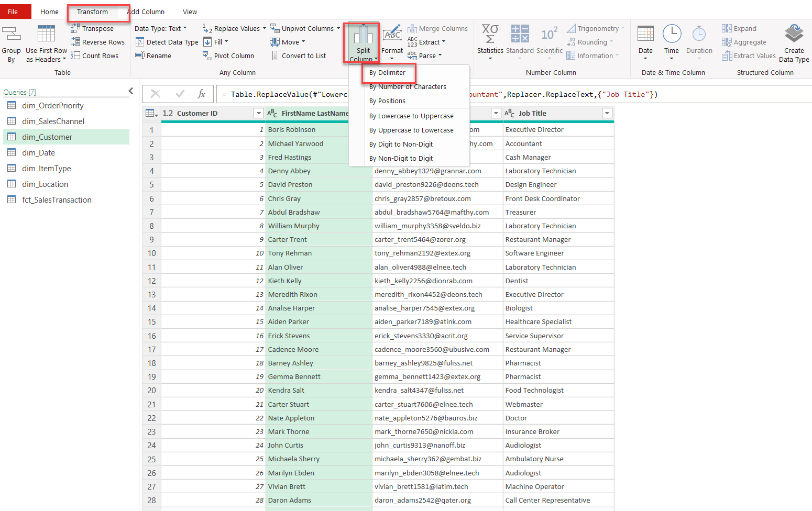812x511 pixels.
Task: Click the Split Column icon
Action: tap(363, 35)
